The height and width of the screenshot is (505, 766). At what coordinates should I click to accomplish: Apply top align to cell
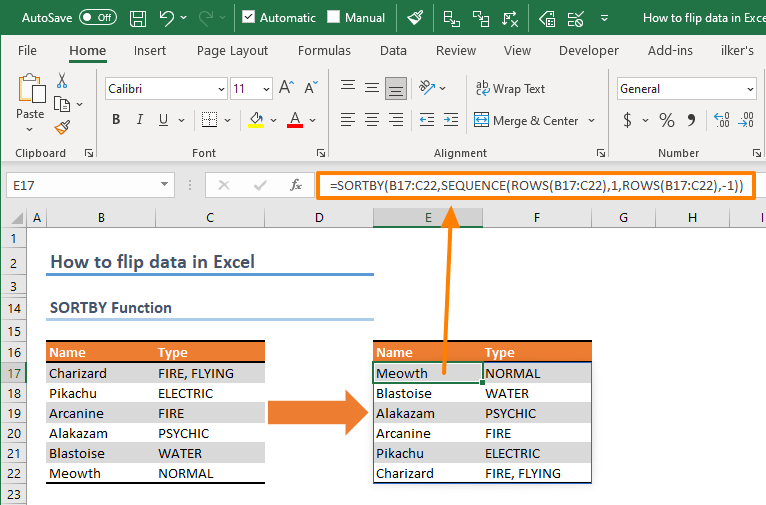coord(348,86)
